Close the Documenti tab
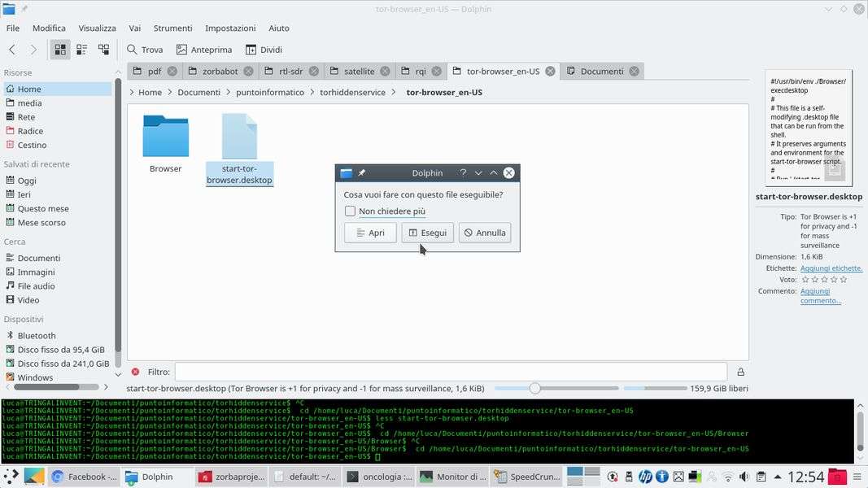This screenshot has height=488, width=868. 635,72
